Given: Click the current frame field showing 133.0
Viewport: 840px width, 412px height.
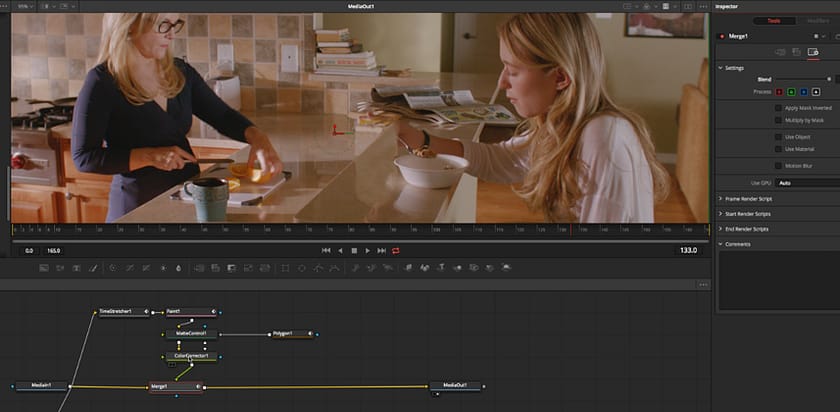Looking at the screenshot, I should point(688,250).
